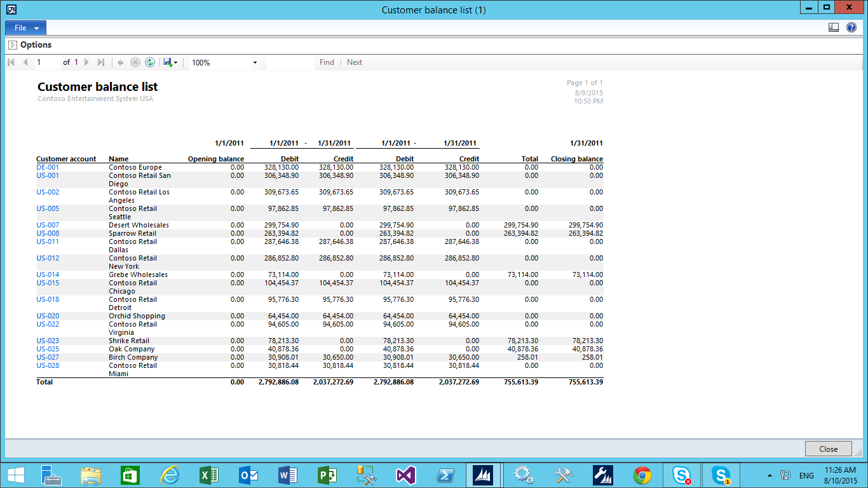Open the Help icon
This screenshot has width=868, height=488.
pos(851,27)
